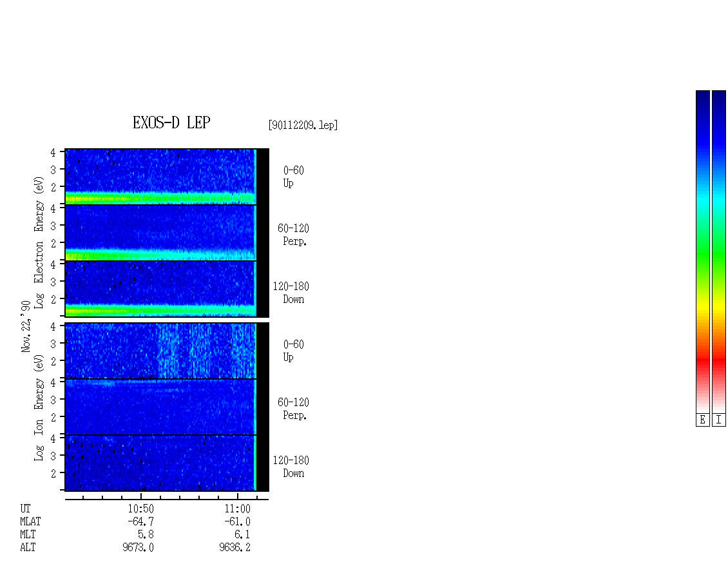Click the 10:50 UT time label
Screen dimensions: 728x564
click(140, 509)
